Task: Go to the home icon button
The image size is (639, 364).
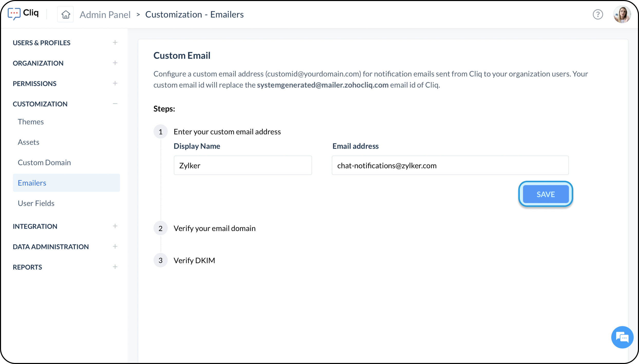Action: (65, 14)
